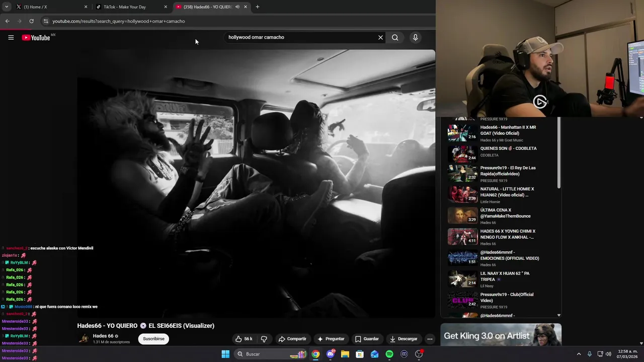The height and width of the screenshot is (362, 644).
Task: Reload the page
Action: pyautogui.click(x=31, y=21)
